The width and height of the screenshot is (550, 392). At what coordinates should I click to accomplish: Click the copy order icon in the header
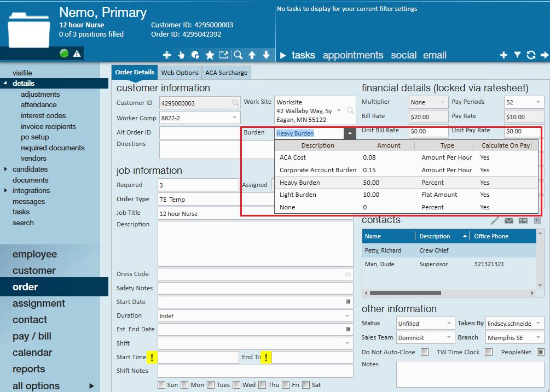195,55
